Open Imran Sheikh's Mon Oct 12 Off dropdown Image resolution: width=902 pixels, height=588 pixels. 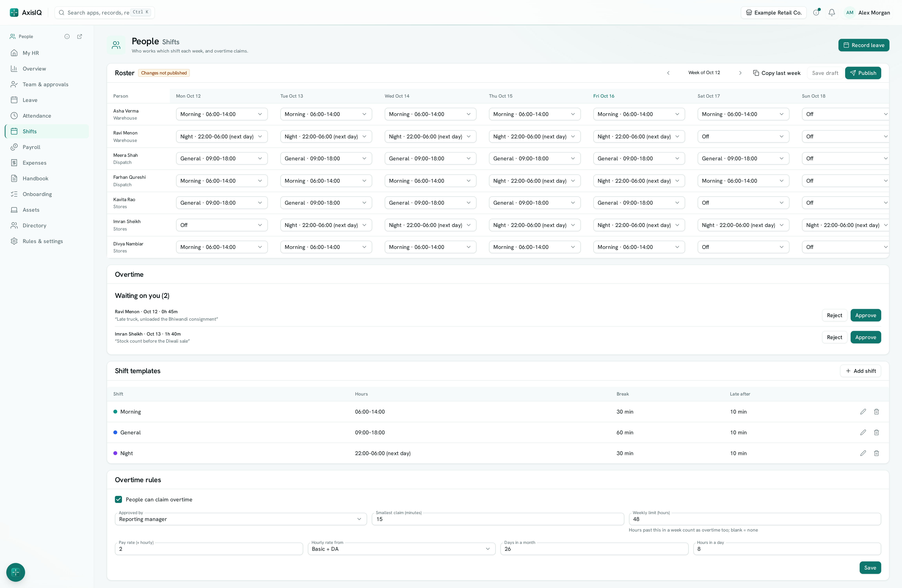(222, 225)
